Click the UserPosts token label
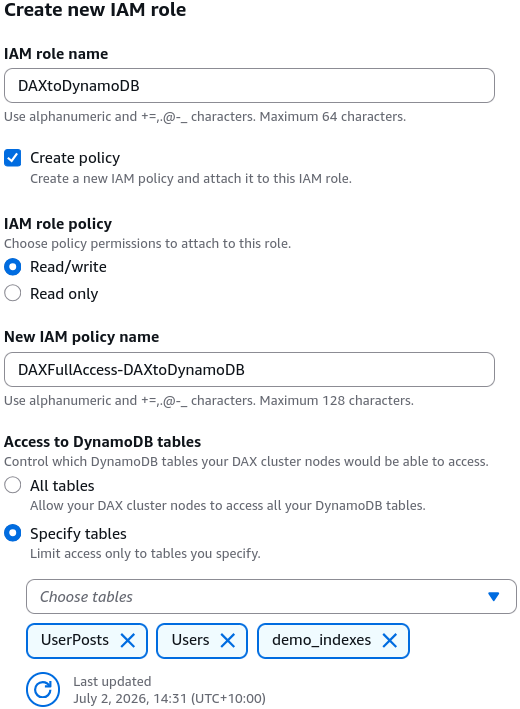The height and width of the screenshot is (709, 520). (x=75, y=640)
